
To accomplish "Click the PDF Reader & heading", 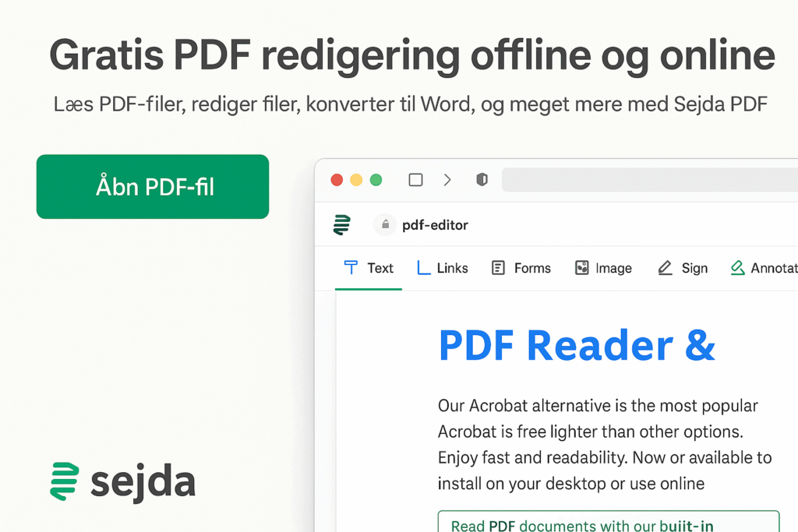I will pos(577,346).
